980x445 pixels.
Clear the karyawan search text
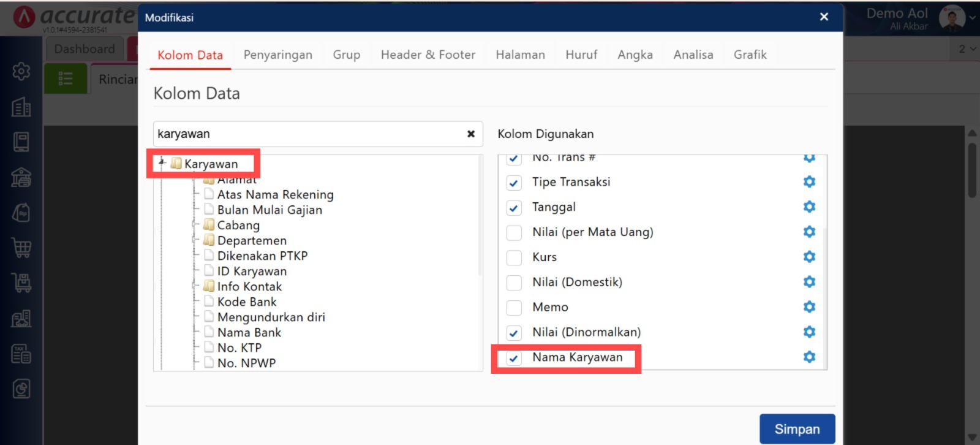pyautogui.click(x=471, y=134)
